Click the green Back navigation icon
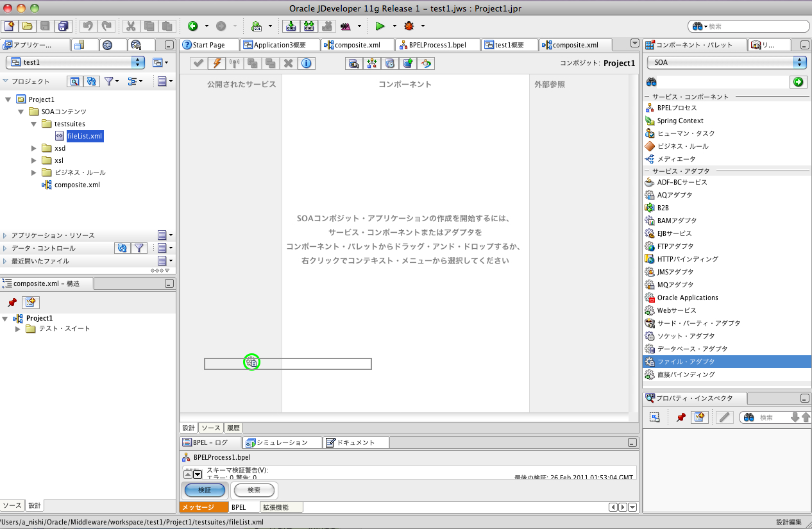 193,26
